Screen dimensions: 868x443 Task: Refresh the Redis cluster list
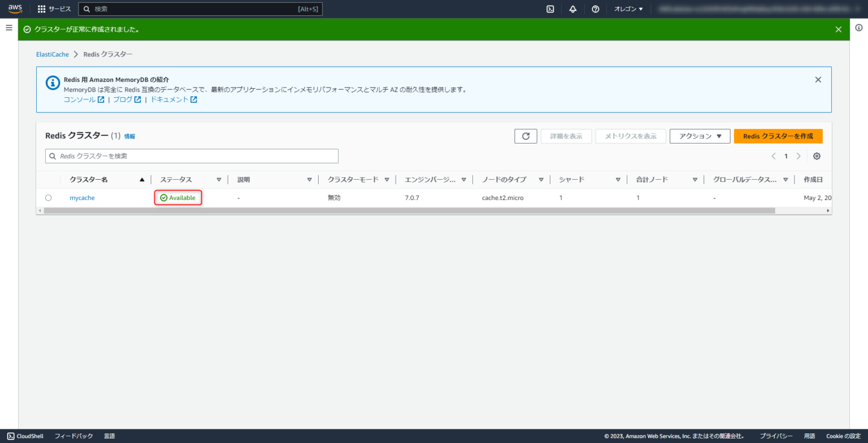[525, 136]
